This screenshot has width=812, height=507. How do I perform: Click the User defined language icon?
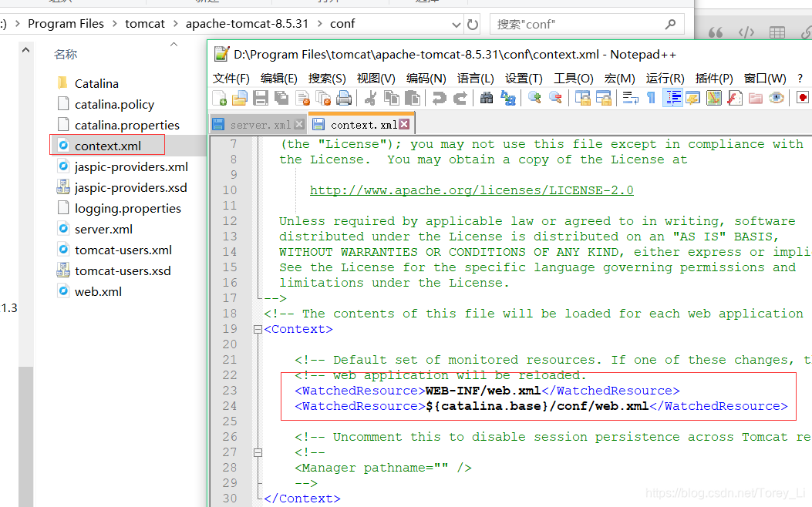coord(693,98)
